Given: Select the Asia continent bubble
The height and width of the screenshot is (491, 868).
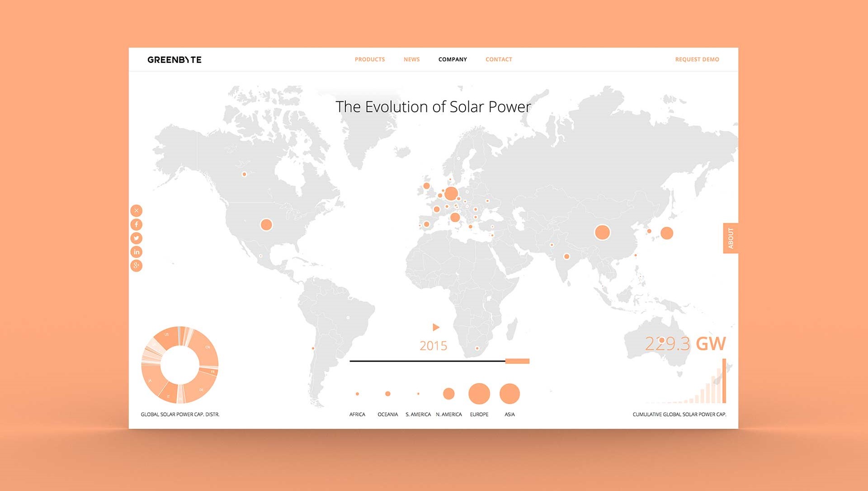Looking at the screenshot, I should (x=509, y=394).
